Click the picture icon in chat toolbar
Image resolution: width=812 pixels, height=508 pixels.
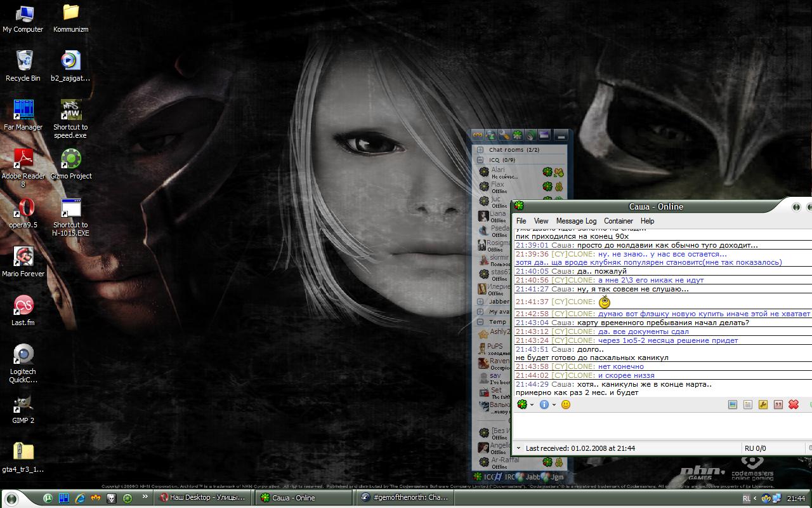coord(733,404)
